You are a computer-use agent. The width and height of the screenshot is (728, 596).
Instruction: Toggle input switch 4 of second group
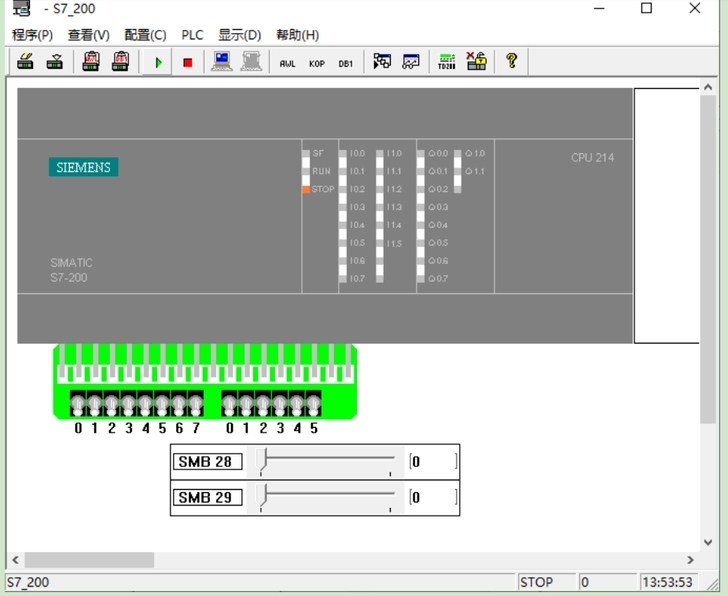(297, 404)
